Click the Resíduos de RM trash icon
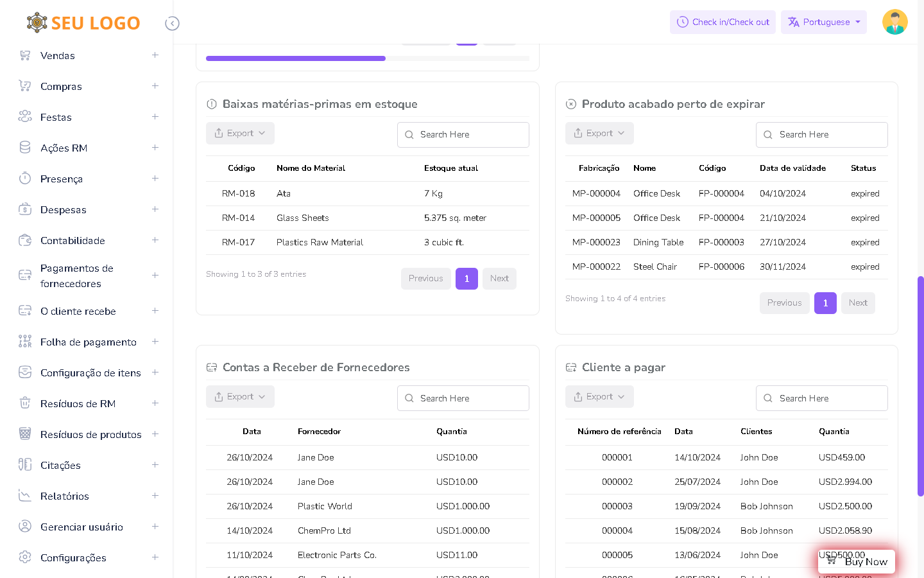The image size is (924, 578). tap(25, 403)
